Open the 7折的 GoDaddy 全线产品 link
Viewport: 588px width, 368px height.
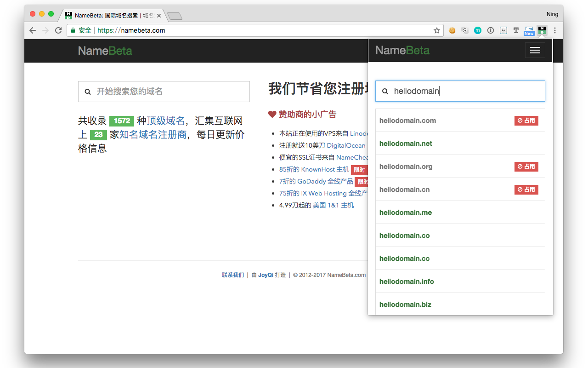pos(316,181)
